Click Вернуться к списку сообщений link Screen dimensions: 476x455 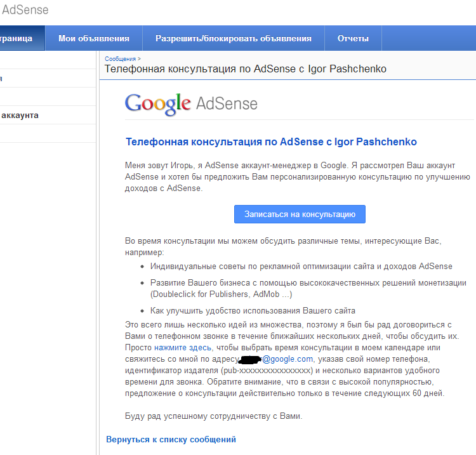point(171,440)
